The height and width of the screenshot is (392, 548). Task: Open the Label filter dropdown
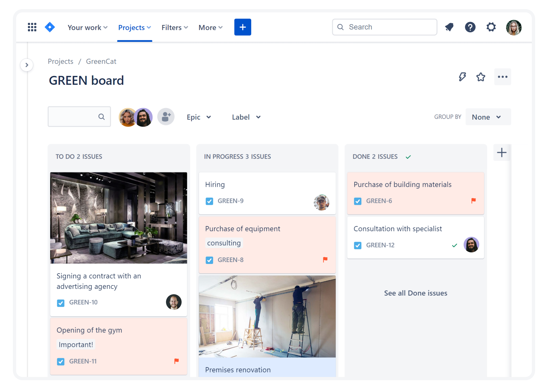click(246, 117)
